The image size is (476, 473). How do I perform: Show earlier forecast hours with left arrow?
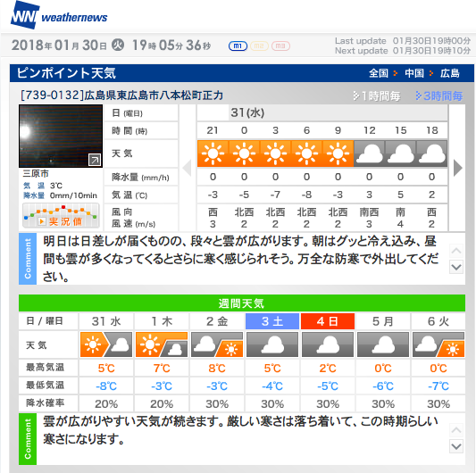(x=187, y=168)
